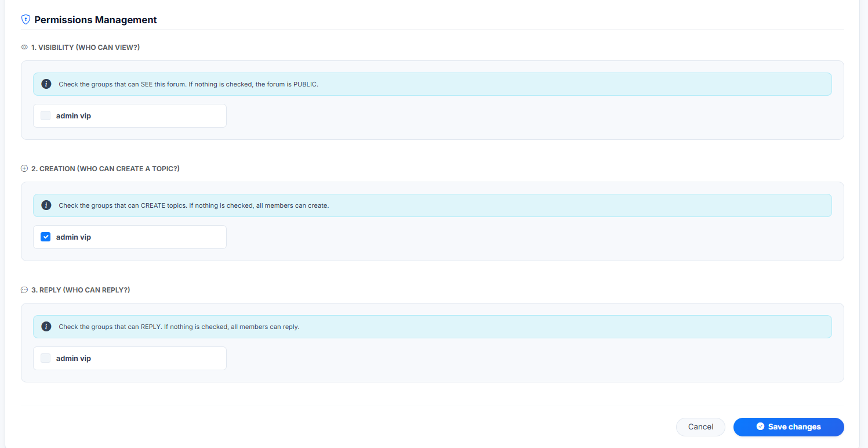Check admin vip in the REPLY section
Image resolution: width=868 pixels, height=448 pixels.
click(45, 357)
